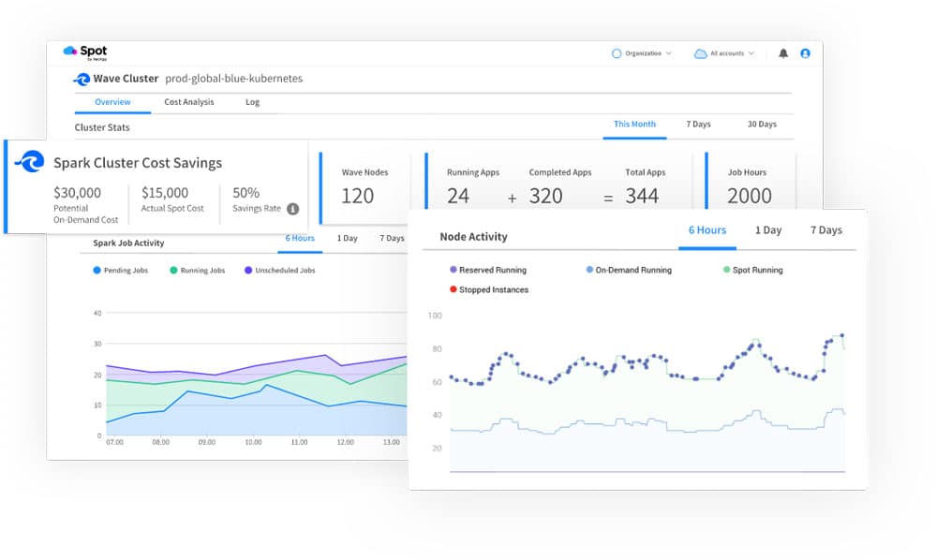This screenshot has width=937, height=560.
Task: Click the Spark Cluster Cost Savings title
Action: 138,163
